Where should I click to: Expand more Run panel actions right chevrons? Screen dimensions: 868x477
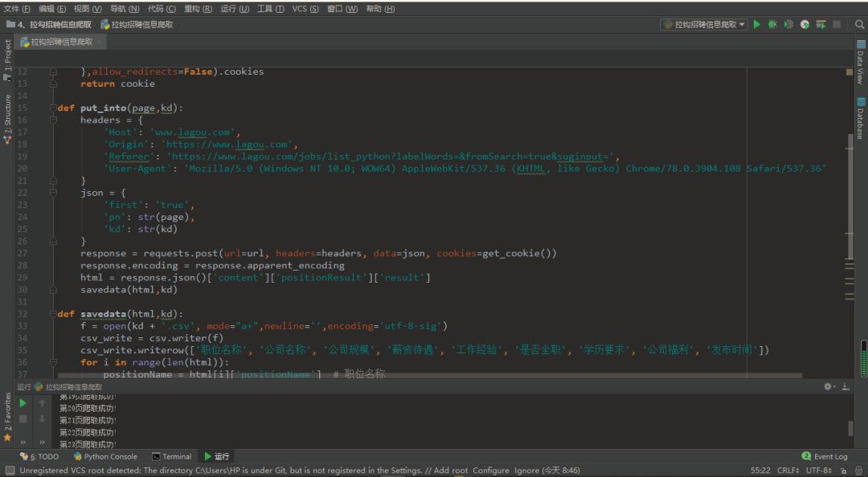click(42, 442)
